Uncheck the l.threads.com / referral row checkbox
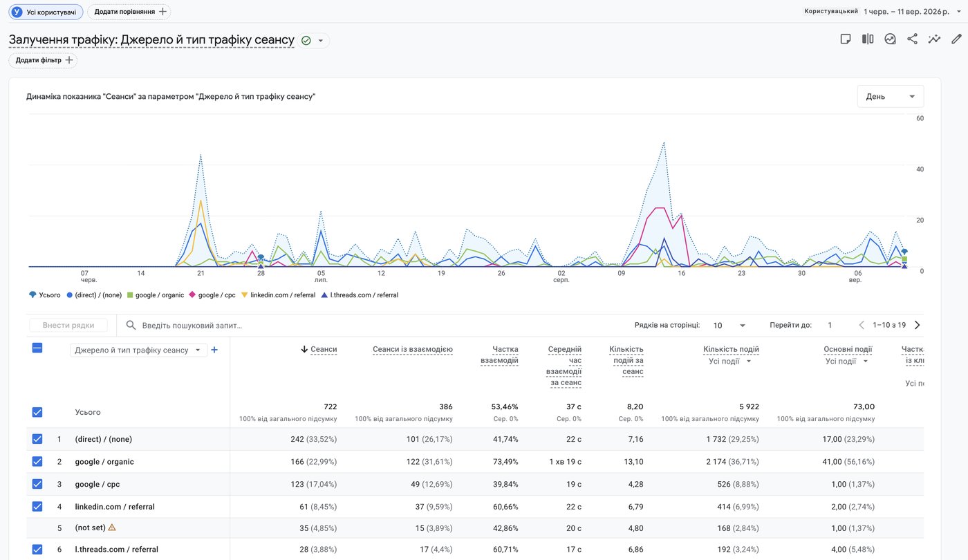The width and height of the screenshot is (968, 560). coord(37,550)
